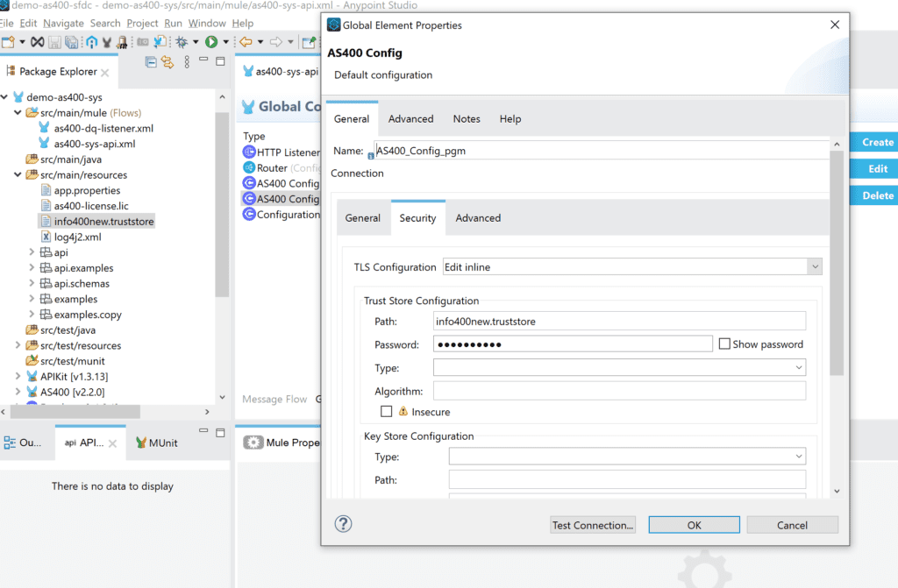Open the TLS Configuration dropdown

tap(815, 266)
